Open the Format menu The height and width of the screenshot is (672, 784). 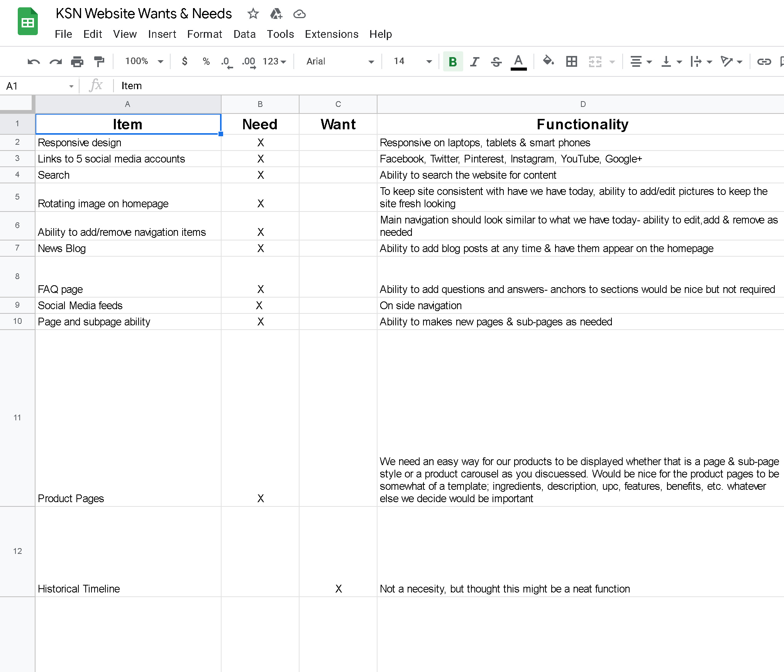point(204,34)
